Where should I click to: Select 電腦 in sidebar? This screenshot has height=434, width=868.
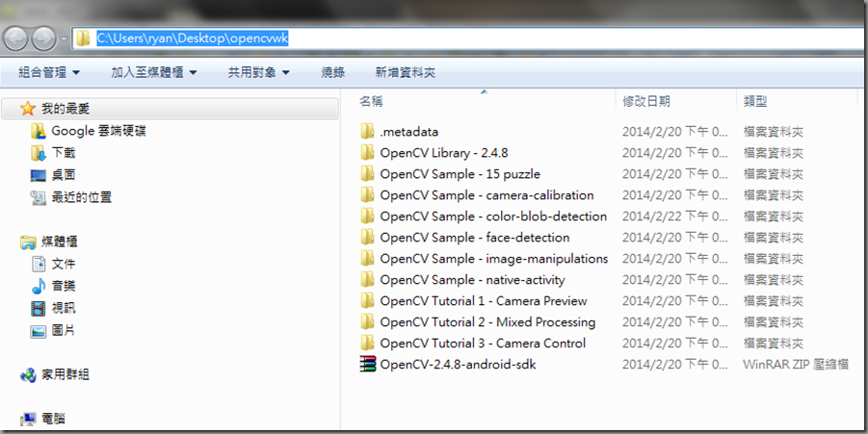tap(53, 419)
